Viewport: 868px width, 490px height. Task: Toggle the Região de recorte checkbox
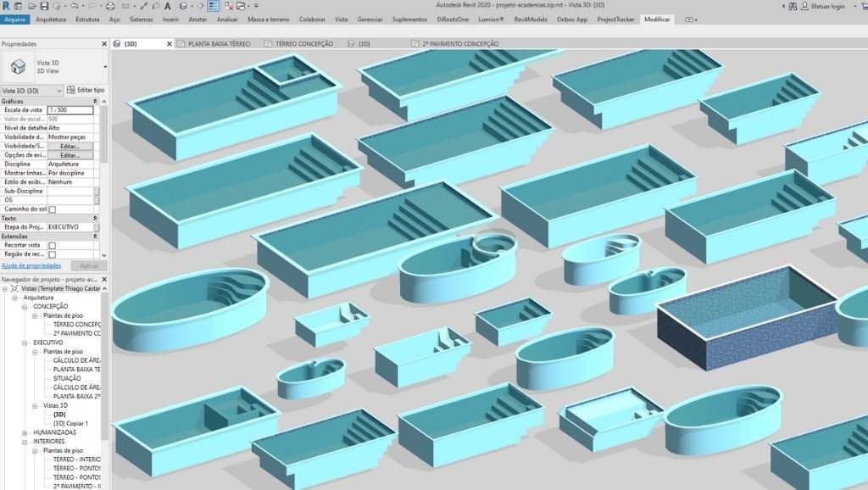(53, 254)
